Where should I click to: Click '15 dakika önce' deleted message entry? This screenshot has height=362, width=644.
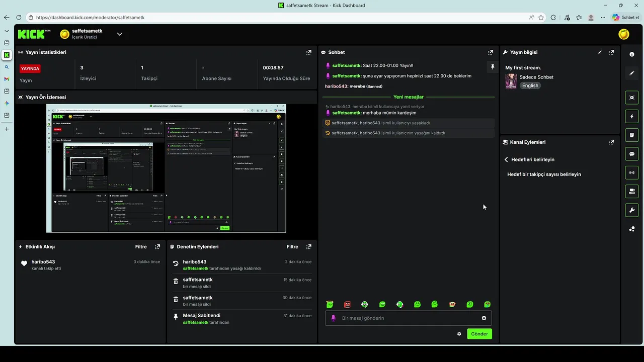pyautogui.click(x=242, y=283)
